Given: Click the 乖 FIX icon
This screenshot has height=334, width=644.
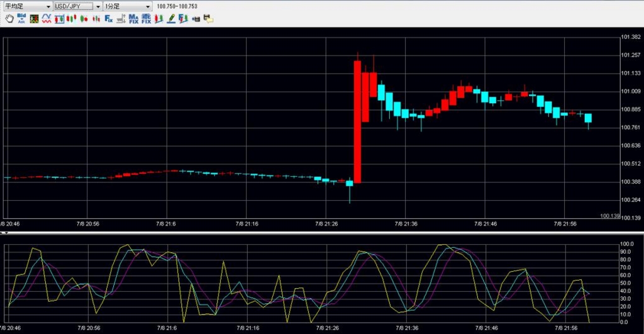Looking at the screenshot, I should (x=146, y=18).
